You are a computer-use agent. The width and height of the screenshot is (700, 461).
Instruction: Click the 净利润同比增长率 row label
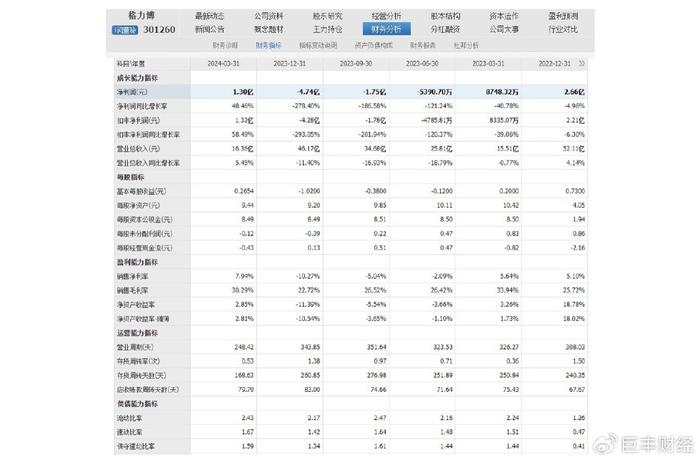coord(142,106)
